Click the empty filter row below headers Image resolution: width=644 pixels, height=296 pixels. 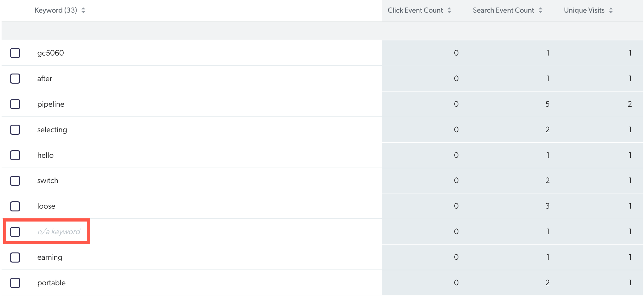[x=189, y=31]
